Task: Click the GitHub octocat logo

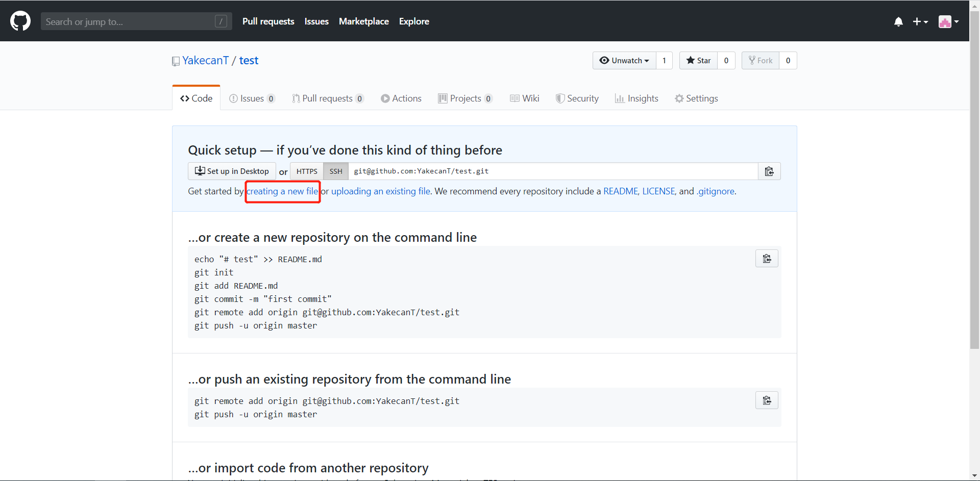Action: coord(20,21)
